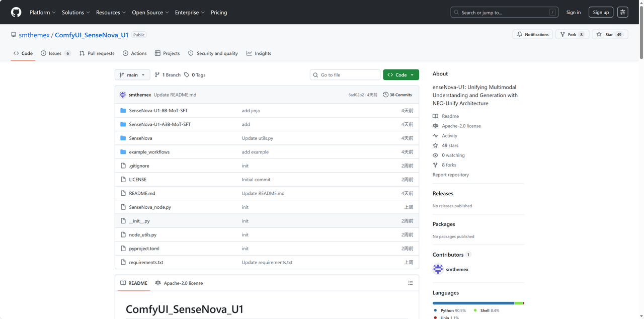
Task: Open the green Code dropdown
Action: pyautogui.click(x=401, y=75)
